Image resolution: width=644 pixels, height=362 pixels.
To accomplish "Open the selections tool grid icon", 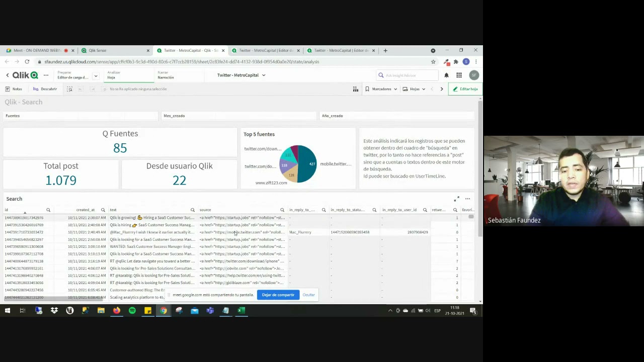I will coord(355,89).
